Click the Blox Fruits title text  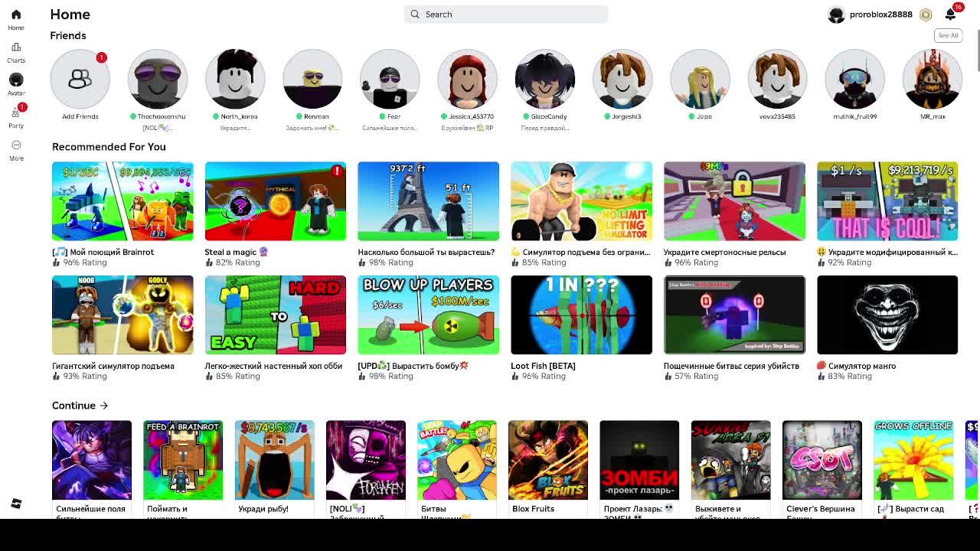pos(533,509)
